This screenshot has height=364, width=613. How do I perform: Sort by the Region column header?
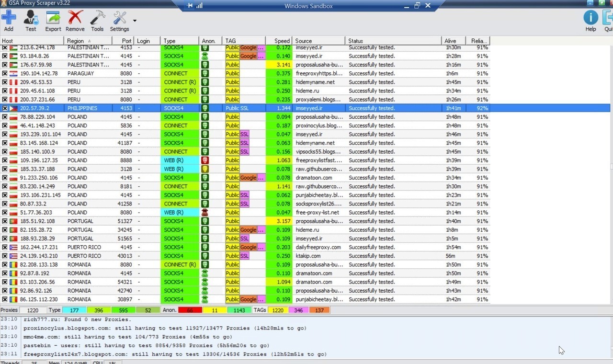pyautogui.click(x=88, y=41)
